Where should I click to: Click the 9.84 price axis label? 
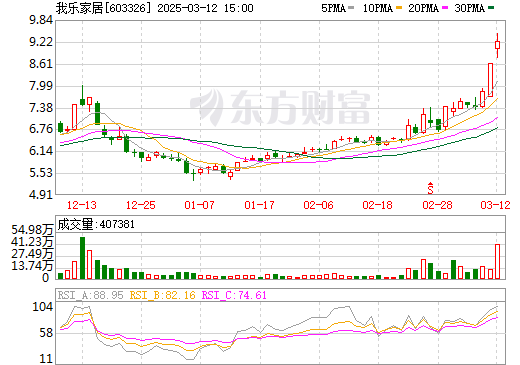pyautogui.click(x=41, y=20)
